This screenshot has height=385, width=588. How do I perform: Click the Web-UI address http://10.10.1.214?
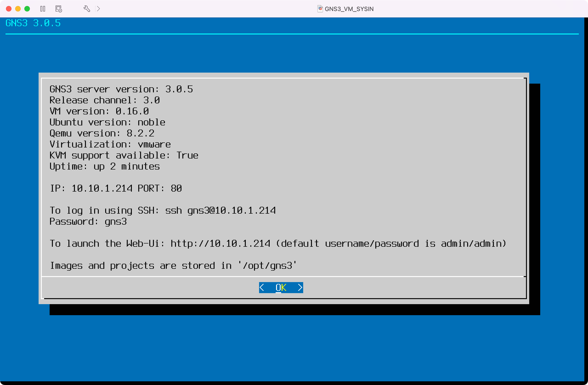coord(220,243)
